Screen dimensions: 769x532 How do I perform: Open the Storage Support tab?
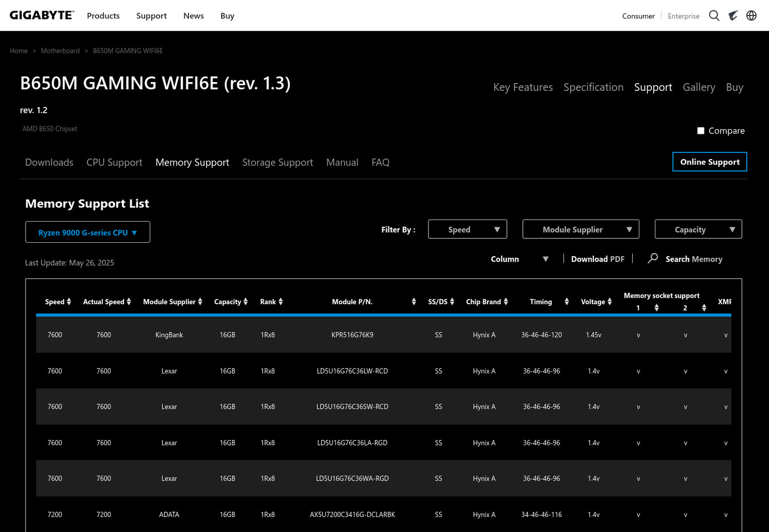[278, 162]
